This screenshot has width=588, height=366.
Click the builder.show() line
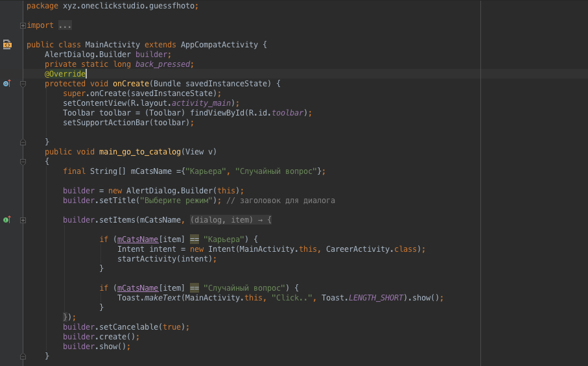[97, 347]
